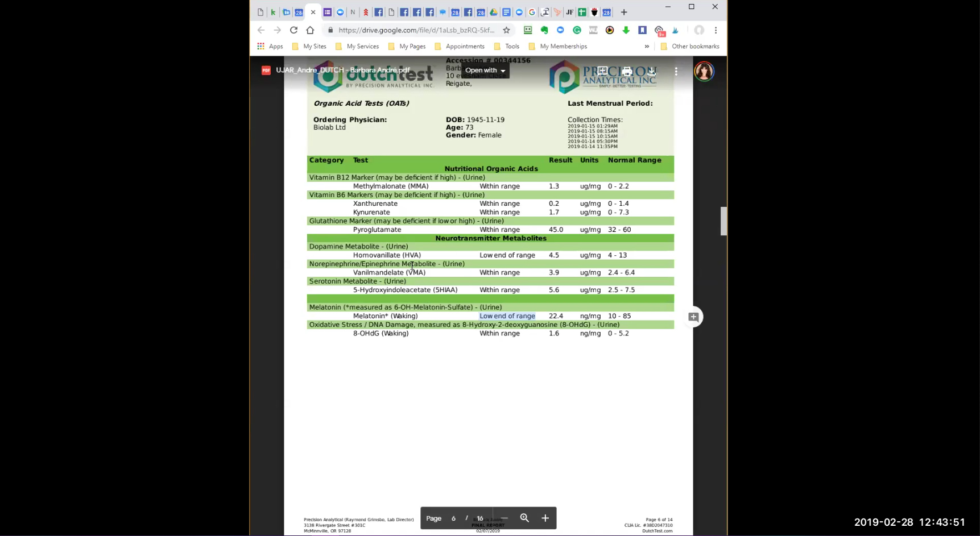Open the Chrome three-dot menu

point(716,30)
